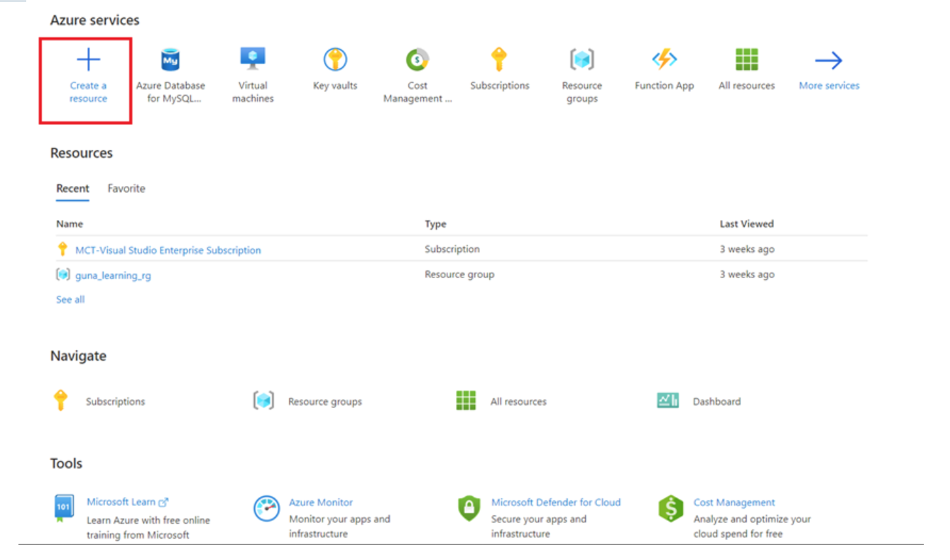This screenshot has width=950, height=560.
Task: Open the guna_learning_rg resource group link
Action: tap(113, 275)
